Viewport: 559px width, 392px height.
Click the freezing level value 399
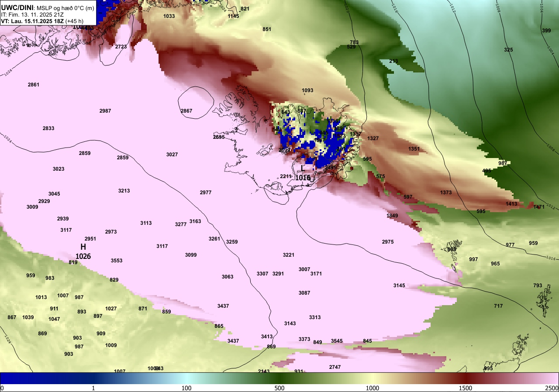click(546, 31)
